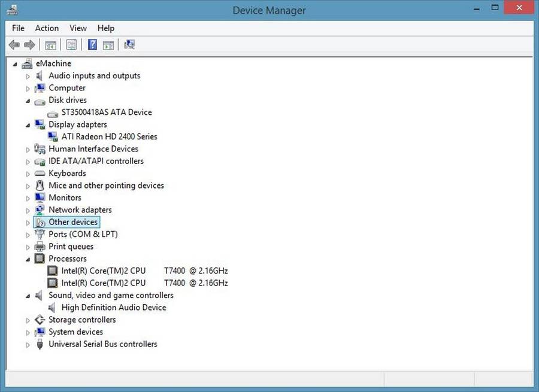Open device Properties using the toolbar icon
539x392 pixels.
pyautogui.click(x=71, y=44)
